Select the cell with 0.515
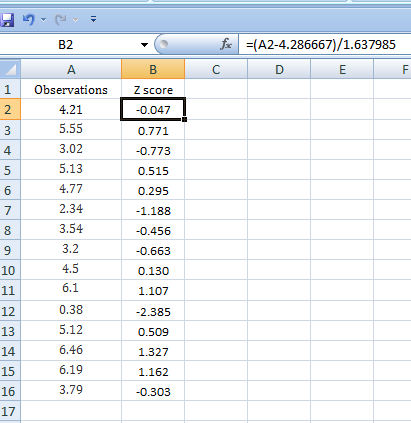 tap(153, 169)
